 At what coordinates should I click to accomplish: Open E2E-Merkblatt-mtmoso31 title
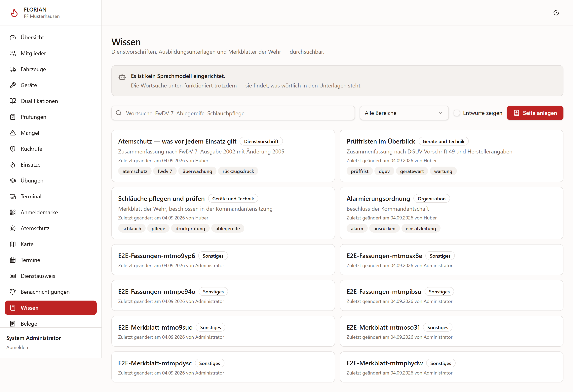[383, 327]
